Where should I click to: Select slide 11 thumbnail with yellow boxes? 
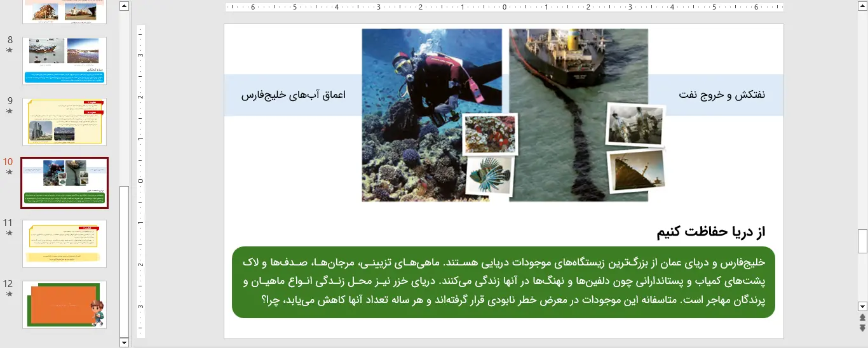64,243
